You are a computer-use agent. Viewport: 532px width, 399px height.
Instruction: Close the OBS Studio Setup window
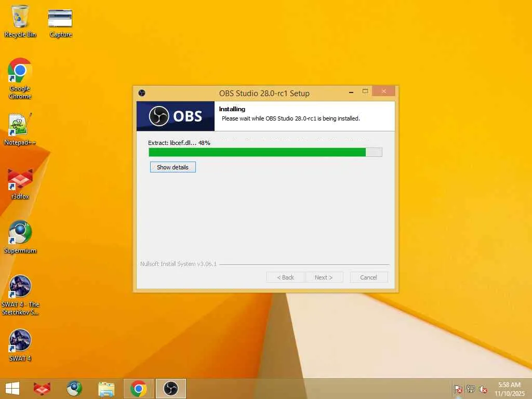pos(384,91)
